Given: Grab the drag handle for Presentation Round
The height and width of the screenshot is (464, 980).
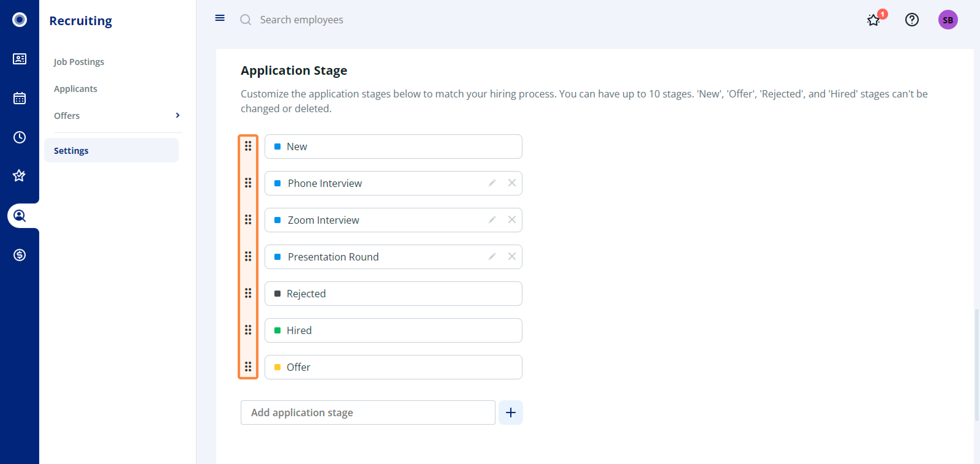Looking at the screenshot, I should pyautogui.click(x=248, y=257).
